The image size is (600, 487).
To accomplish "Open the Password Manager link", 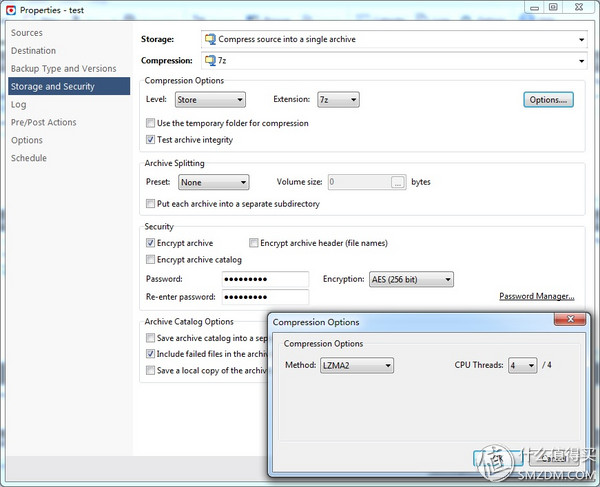I will coord(536,296).
